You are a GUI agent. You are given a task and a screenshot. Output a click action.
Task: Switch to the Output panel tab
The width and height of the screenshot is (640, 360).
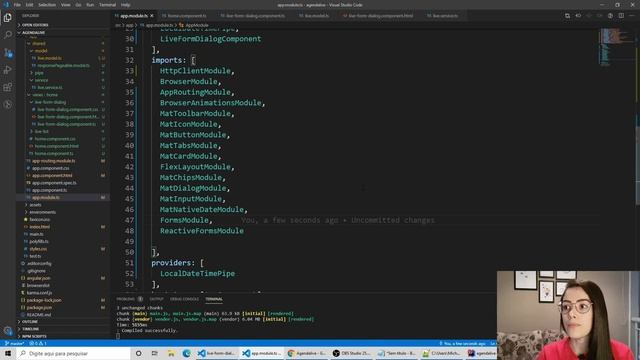(x=156, y=299)
